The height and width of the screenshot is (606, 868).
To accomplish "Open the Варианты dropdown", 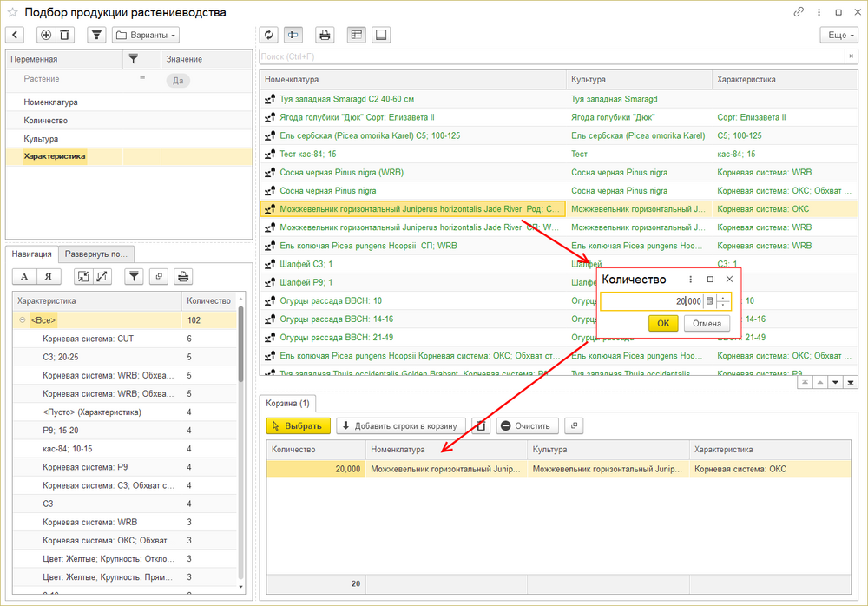I will (x=145, y=35).
